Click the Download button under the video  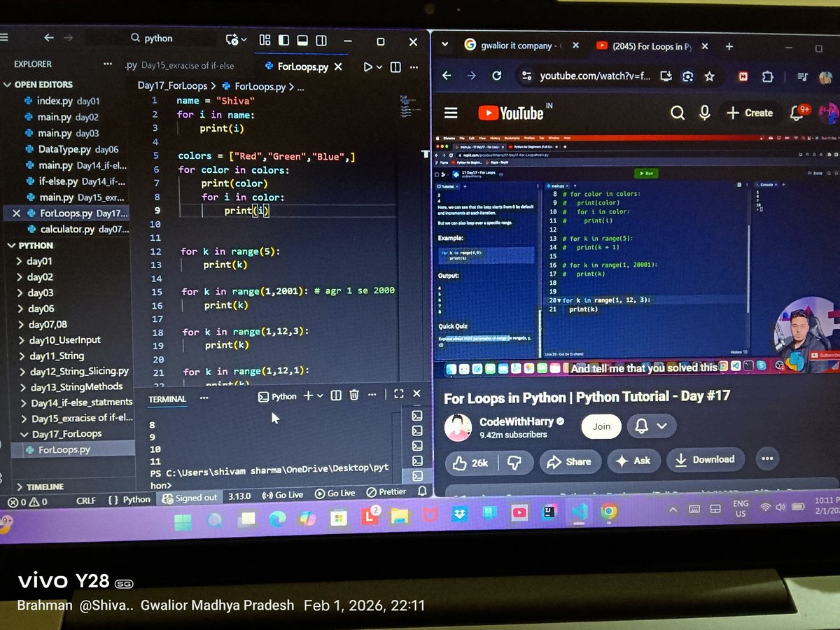point(705,459)
